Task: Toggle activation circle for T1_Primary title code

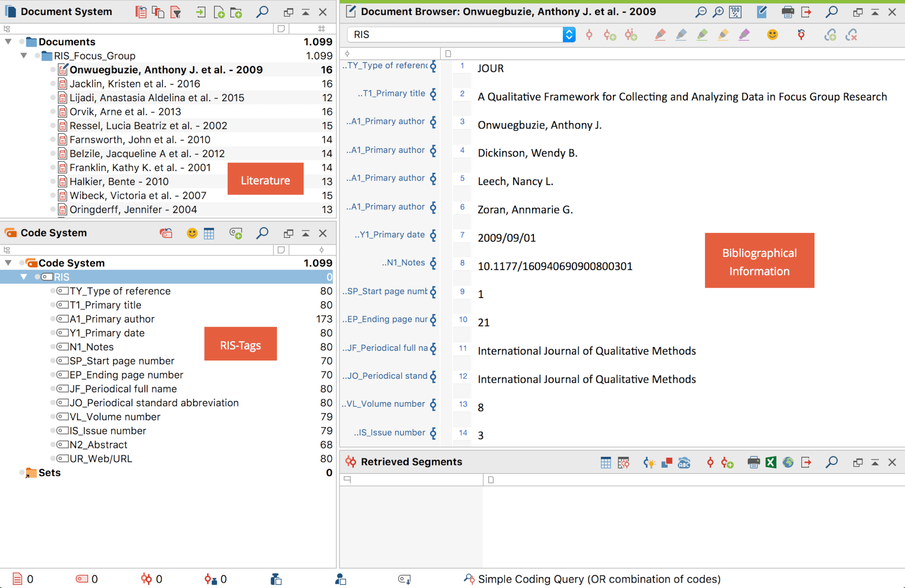Action: click(x=52, y=305)
